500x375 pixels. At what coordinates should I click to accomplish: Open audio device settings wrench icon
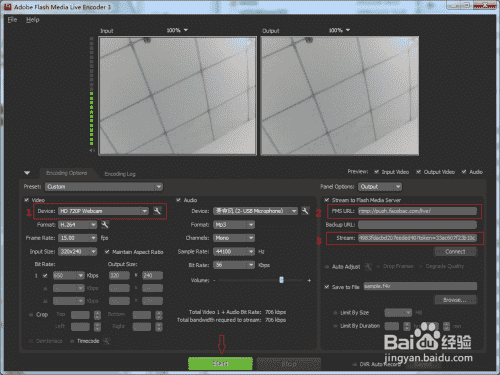coord(305,211)
